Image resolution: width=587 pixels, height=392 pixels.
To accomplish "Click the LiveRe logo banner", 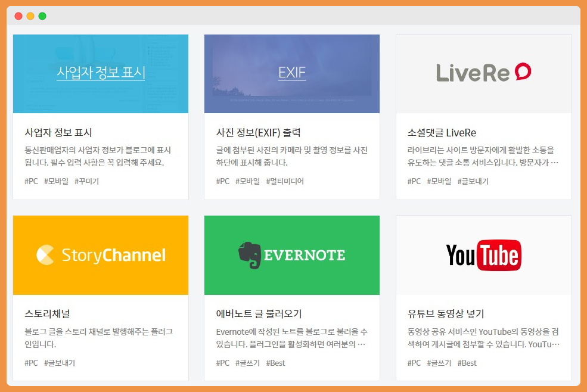I will point(484,74).
